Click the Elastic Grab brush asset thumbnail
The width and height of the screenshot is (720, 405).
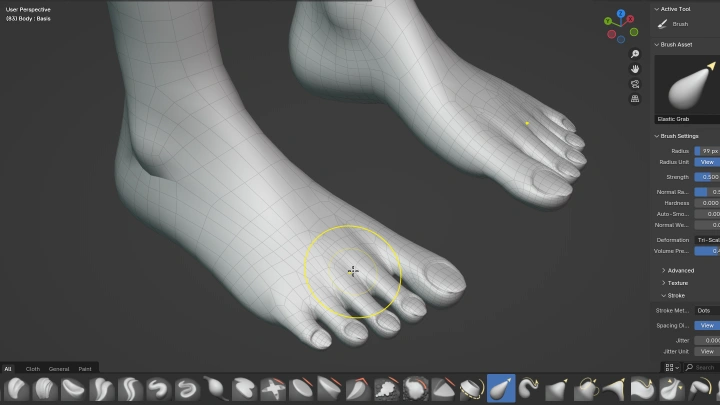click(x=686, y=87)
